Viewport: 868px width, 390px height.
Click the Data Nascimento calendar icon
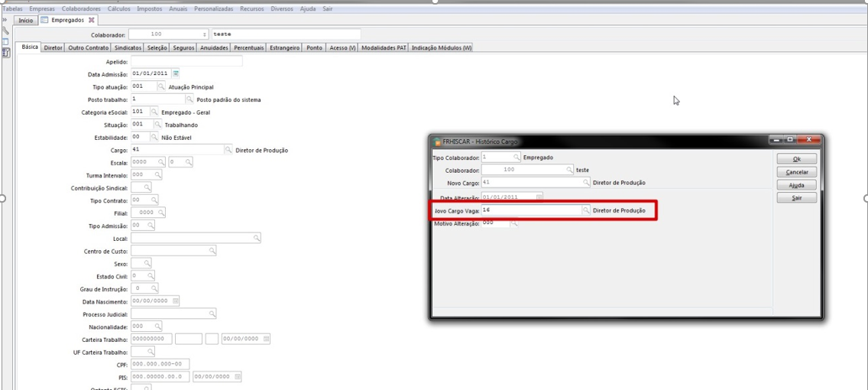pyautogui.click(x=176, y=301)
